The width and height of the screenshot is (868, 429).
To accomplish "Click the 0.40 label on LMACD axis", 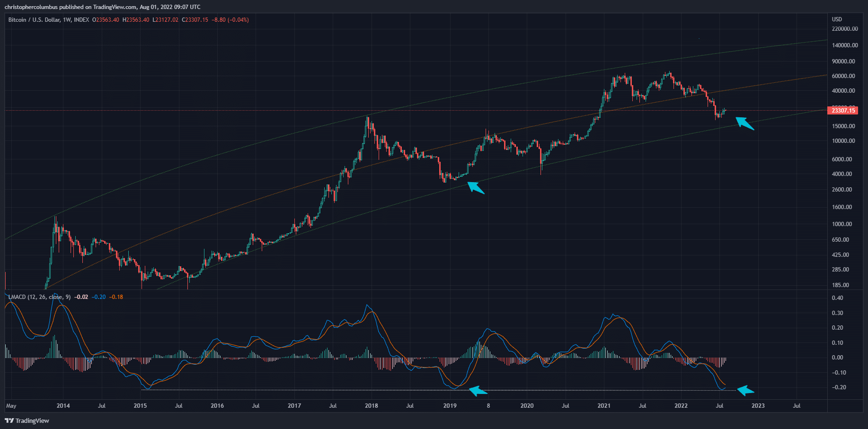I will point(838,298).
